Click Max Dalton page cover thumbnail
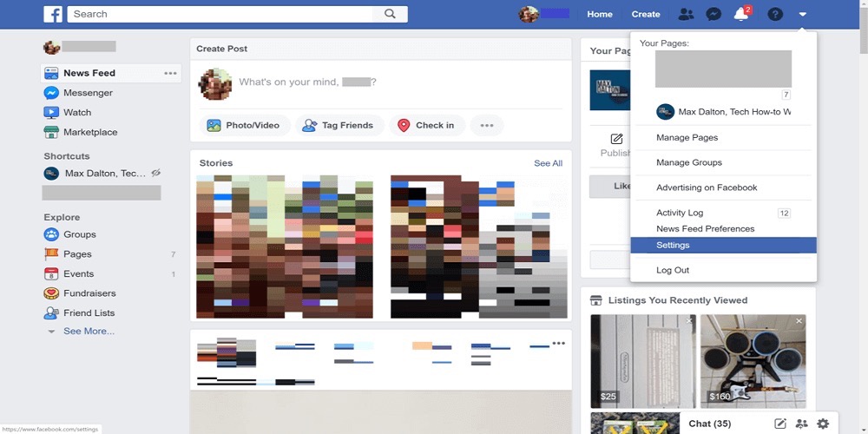The image size is (868, 434). coord(610,89)
